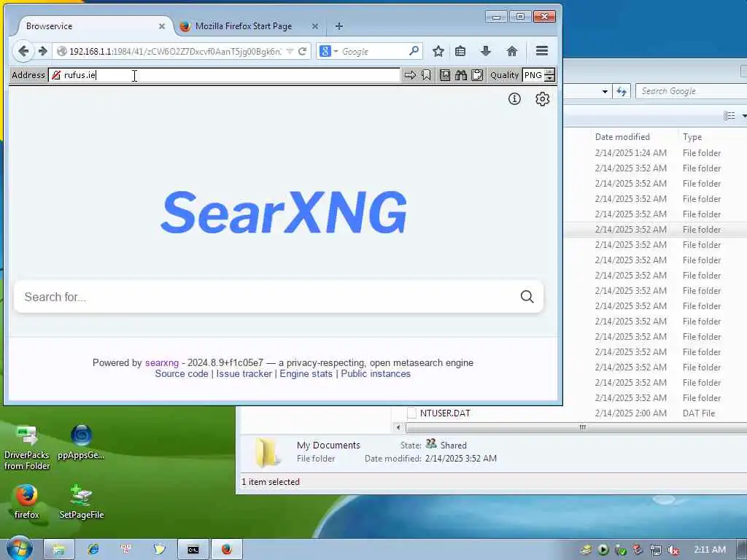Tick the checkbox next to NTUSER.DAT
This screenshot has height=560, width=747.
411,413
